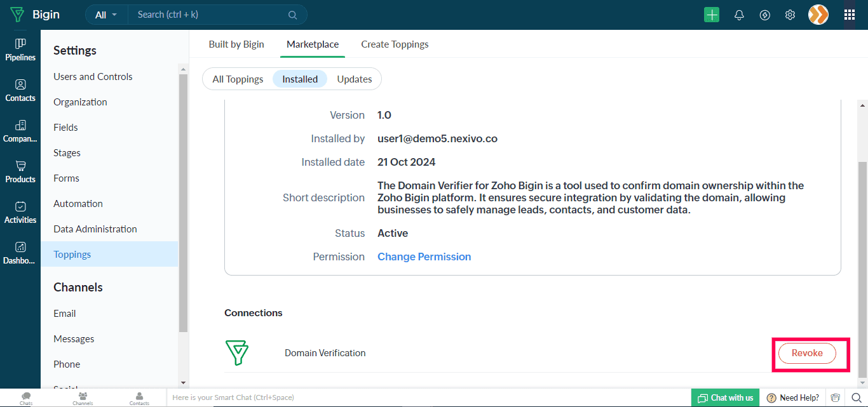
Task: Open the Bigin home logo
Action: tap(34, 15)
